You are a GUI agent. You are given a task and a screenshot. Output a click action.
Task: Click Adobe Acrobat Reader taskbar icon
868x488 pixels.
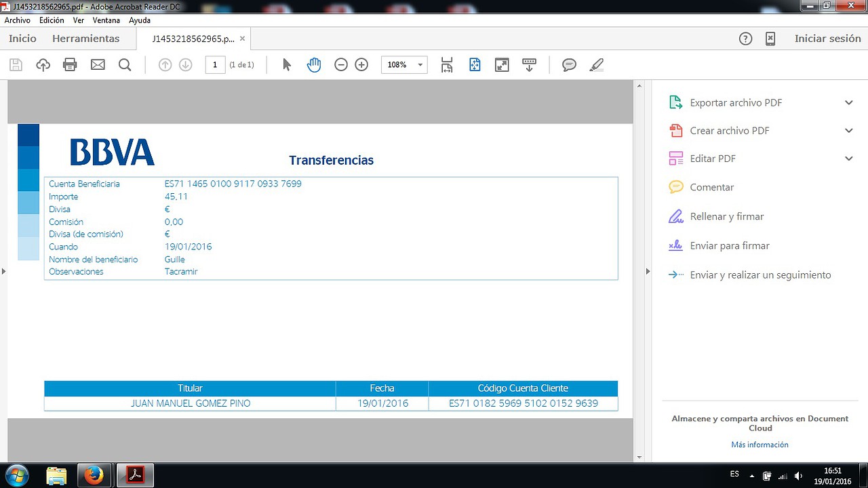(136, 476)
